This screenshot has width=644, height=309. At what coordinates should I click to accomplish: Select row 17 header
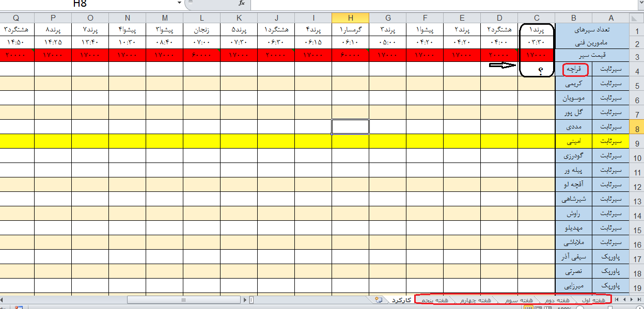click(636, 257)
